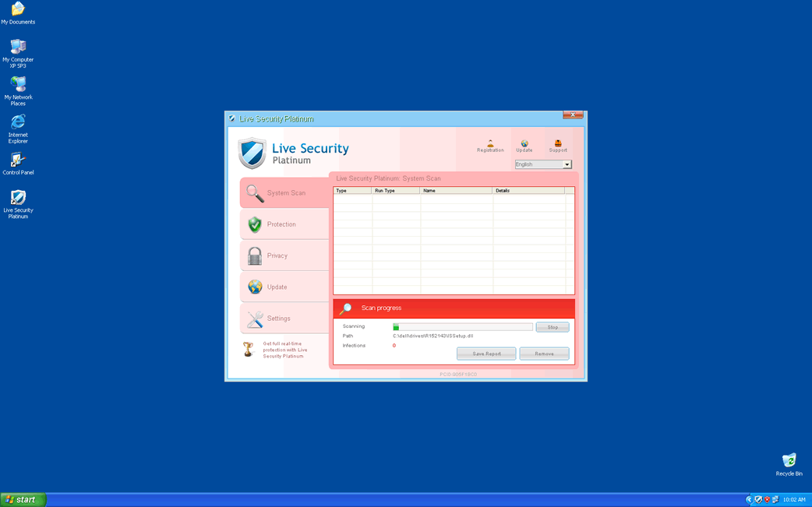Open the Recycle Bin icon
This screenshot has width=812, height=507.
click(x=789, y=461)
